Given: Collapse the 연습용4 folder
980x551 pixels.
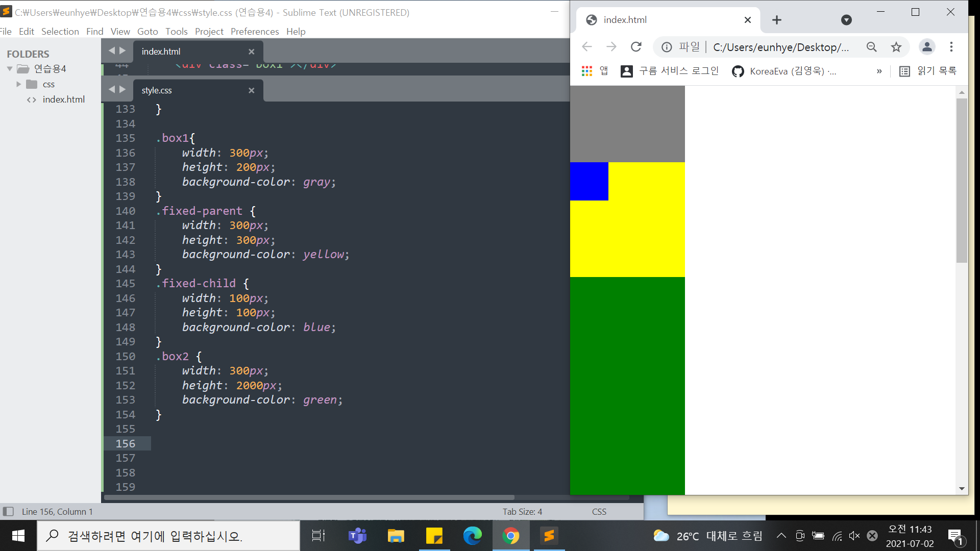Looking at the screenshot, I should pos(10,68).
